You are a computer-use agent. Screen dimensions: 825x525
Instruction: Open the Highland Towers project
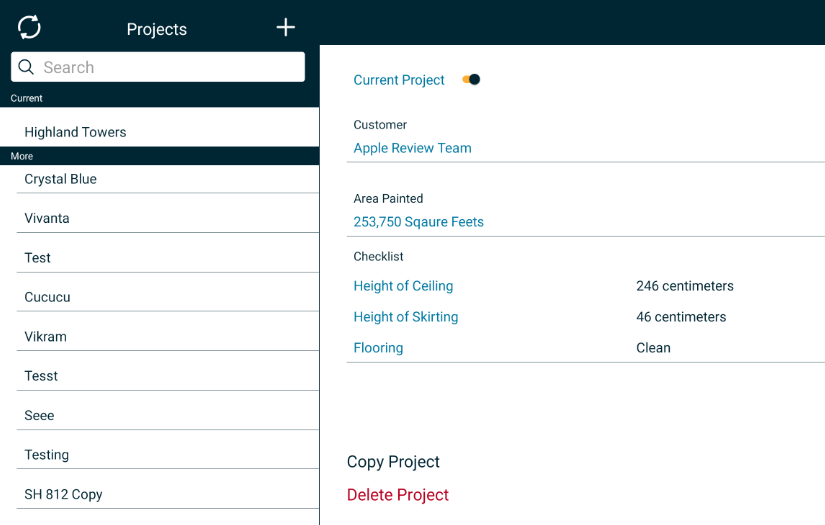click(75, 132)
